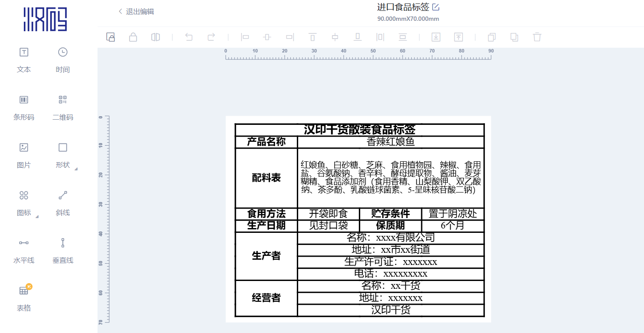The height and width of the screenshot is (333, 644).
Task: Click the canvas lock icon in toolbar
Action: 111,37
